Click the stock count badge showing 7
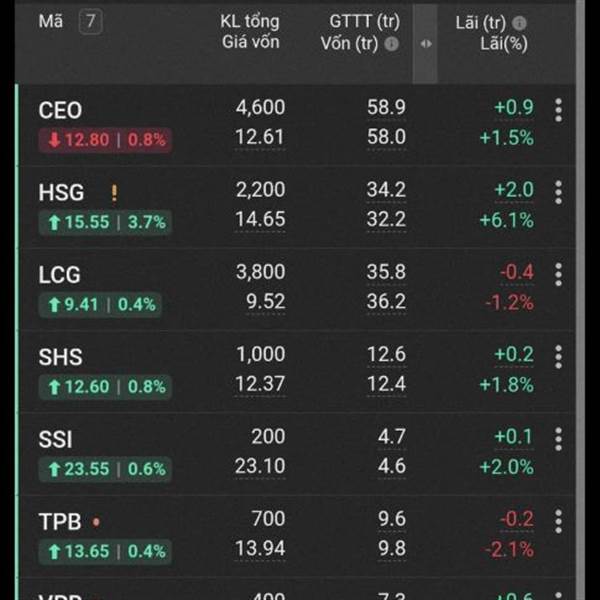600x600 pixels. point(90,21)
